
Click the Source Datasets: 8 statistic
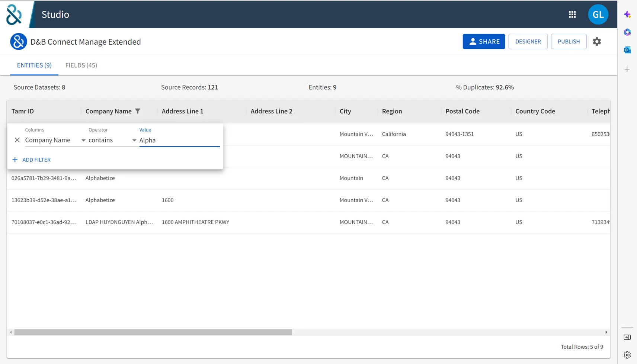(39, 87)
